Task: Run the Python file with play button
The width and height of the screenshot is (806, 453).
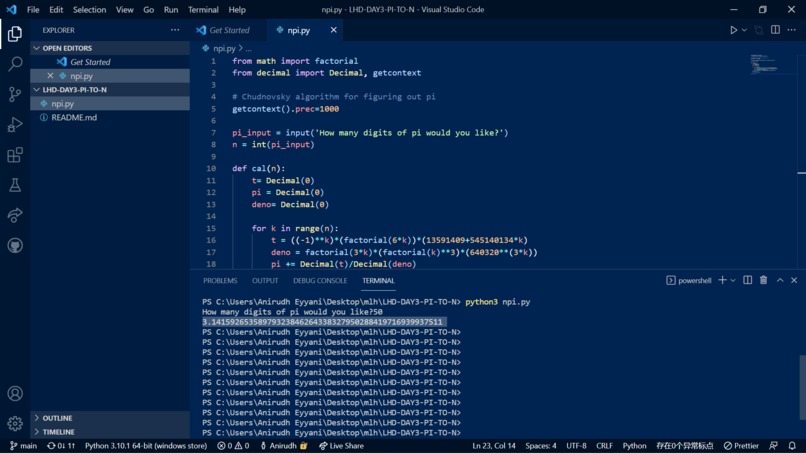Action: tap(734, 30)
